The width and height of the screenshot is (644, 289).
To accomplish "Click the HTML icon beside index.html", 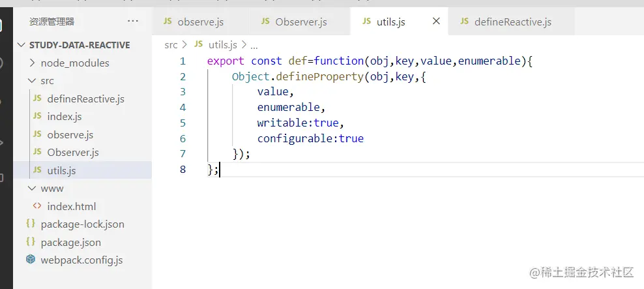I will [x=37, y=205].
